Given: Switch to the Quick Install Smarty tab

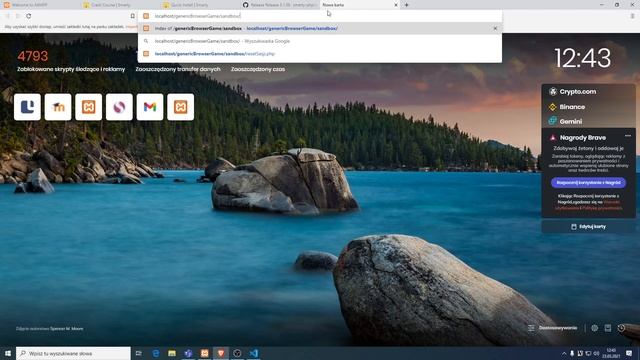Looking at the screenshot, I should tap(199, 5).
